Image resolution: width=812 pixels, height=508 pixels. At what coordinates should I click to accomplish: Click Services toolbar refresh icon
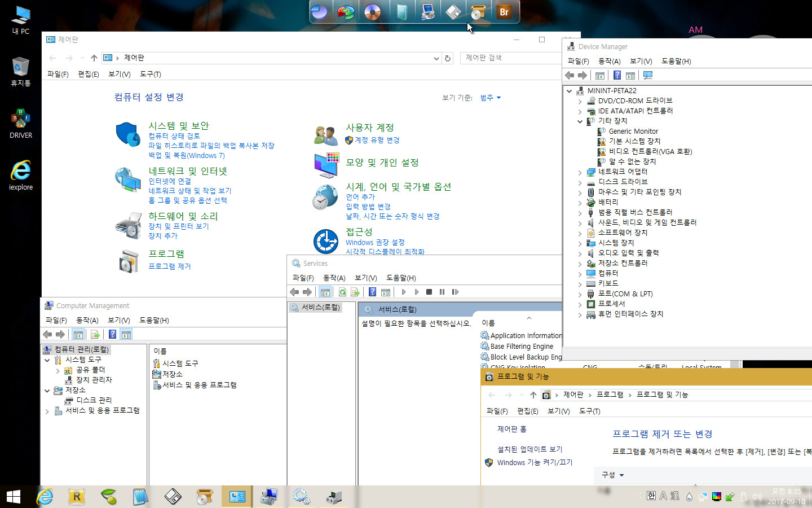click(342, 292)
